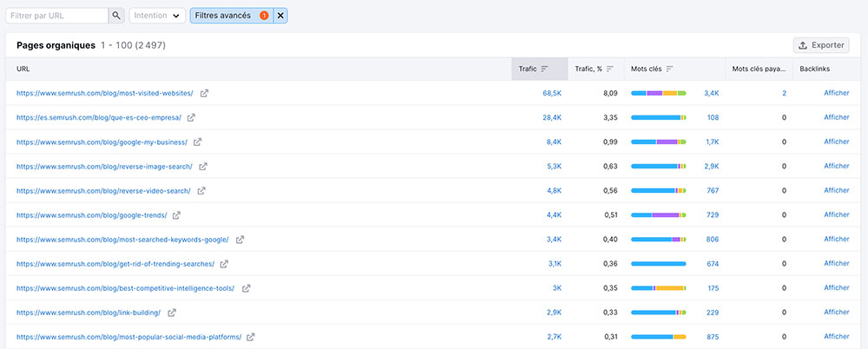Open the Intention dropdown
This screenshot has width=868, height=349.
click(x=158, y=16)
